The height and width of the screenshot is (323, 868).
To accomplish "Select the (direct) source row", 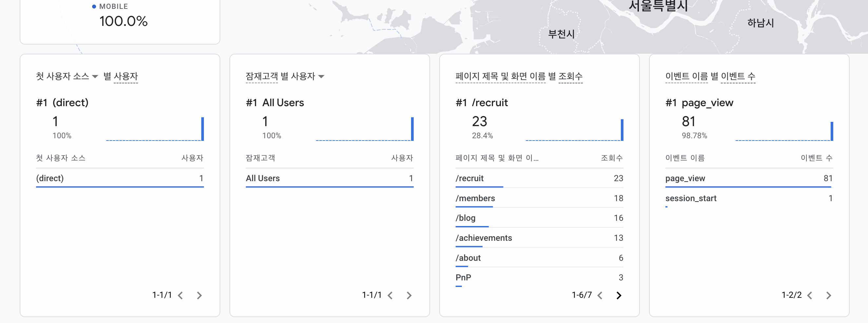I will [x=120, y=178].
